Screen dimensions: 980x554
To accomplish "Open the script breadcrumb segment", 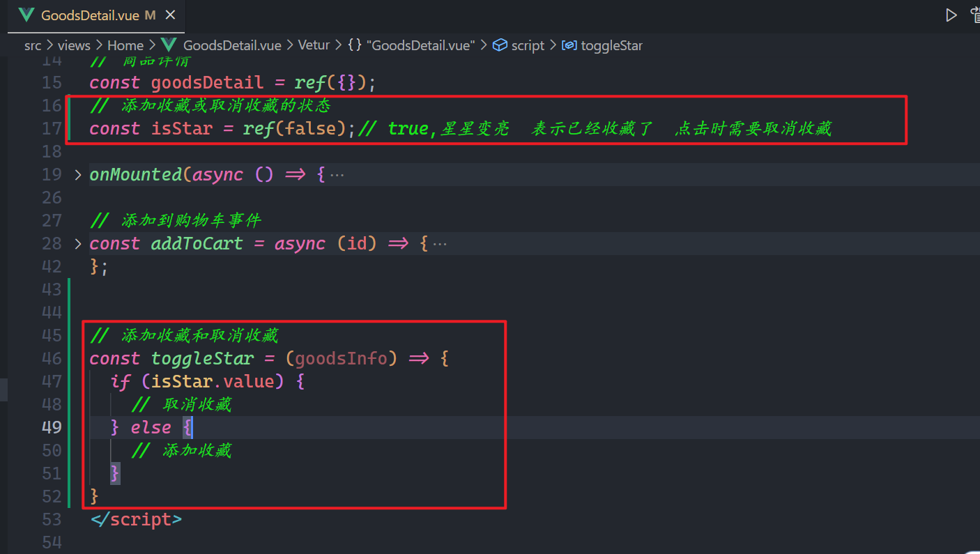I will (x=528, y=45).
